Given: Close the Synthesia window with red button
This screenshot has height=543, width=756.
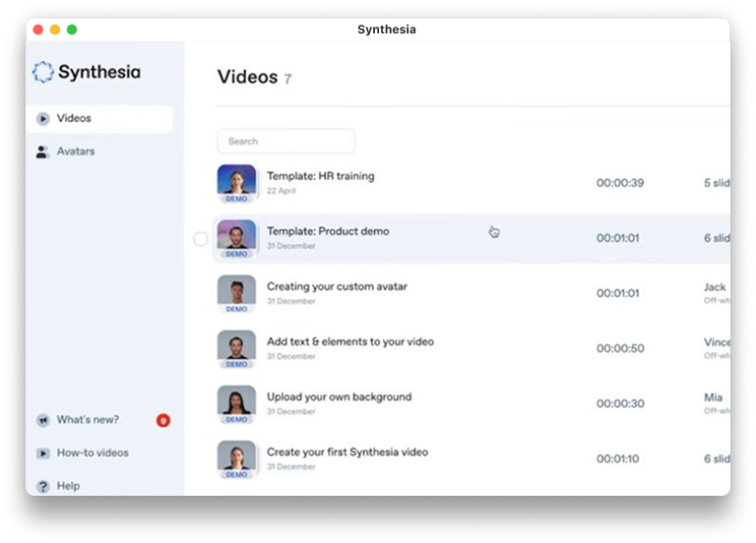Looking at the screenshot, I should pyautogui.click(x=38, y=30).
